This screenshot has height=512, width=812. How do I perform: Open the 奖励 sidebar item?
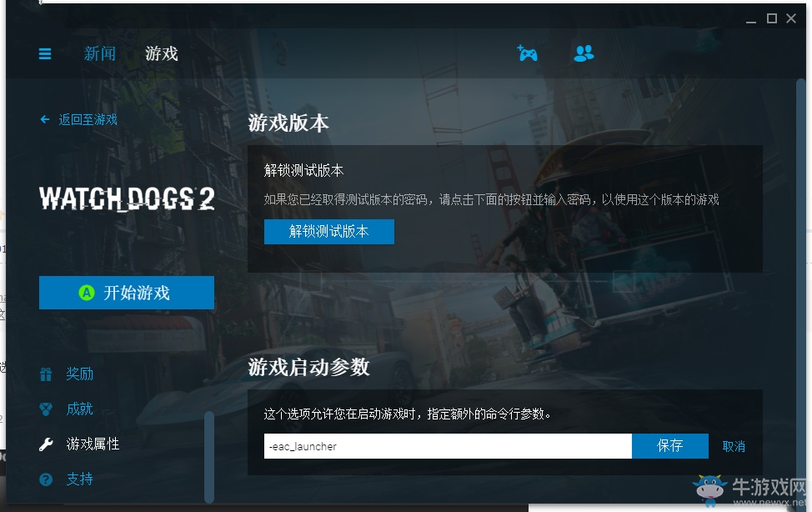[x=80, y=374]
